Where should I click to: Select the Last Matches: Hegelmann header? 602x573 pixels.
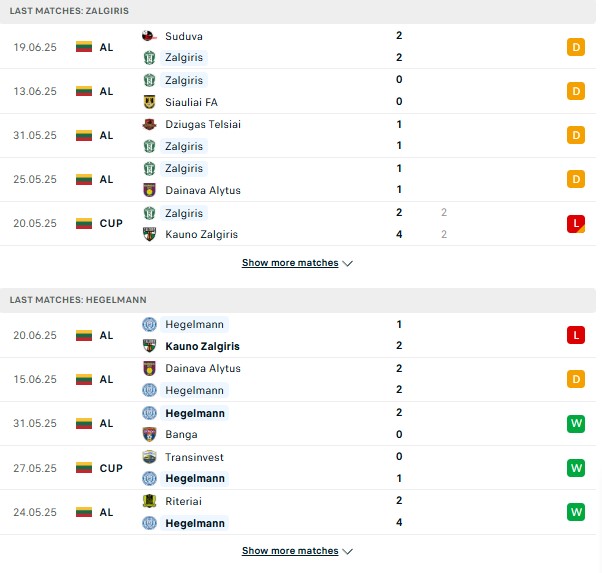coord(78,300)
